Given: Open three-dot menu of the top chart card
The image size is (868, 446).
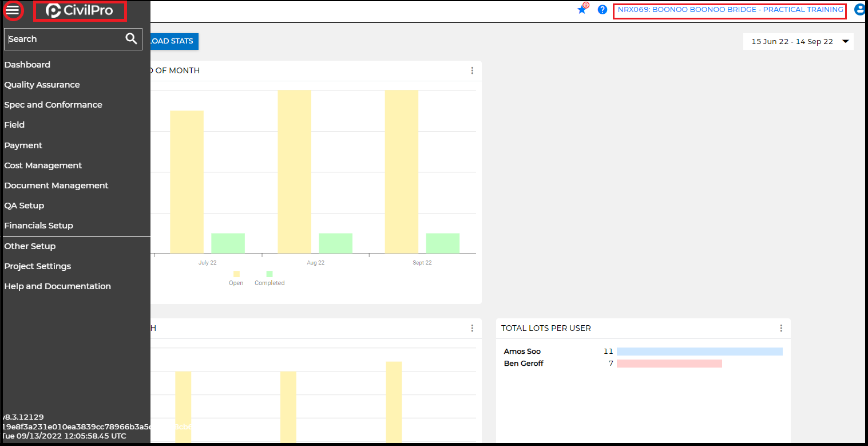Looking at the screenshot, I should click(x=472, y=70).
